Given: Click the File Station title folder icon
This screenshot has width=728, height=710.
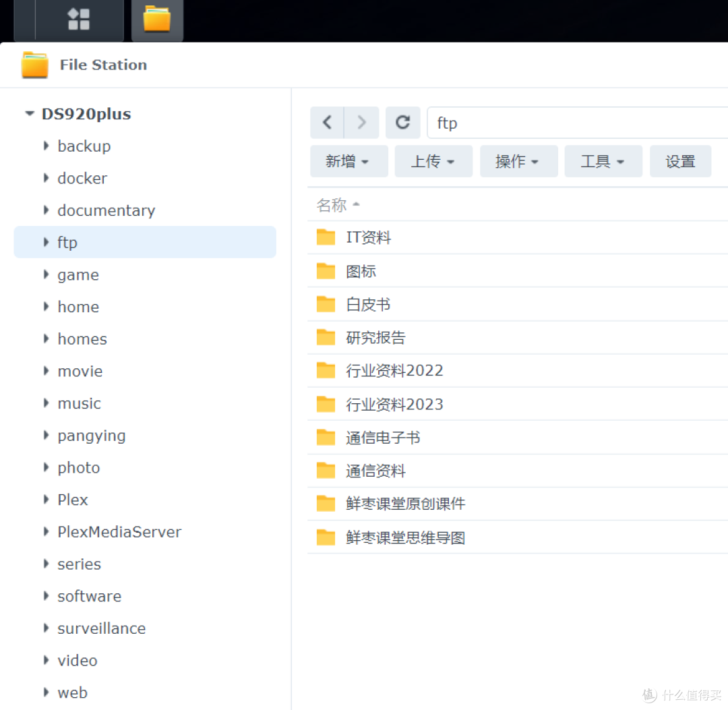Looking at the screenshot, I should 35,65.
